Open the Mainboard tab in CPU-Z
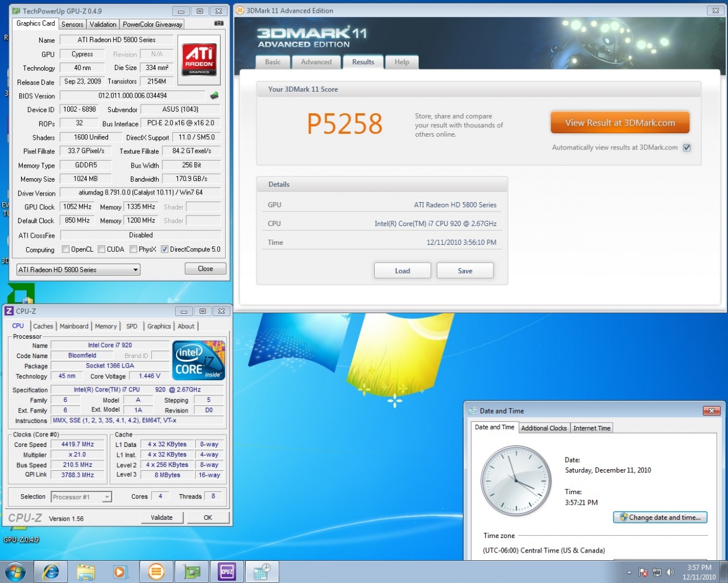Screen dimensions: 728x583 pos(74,327)
